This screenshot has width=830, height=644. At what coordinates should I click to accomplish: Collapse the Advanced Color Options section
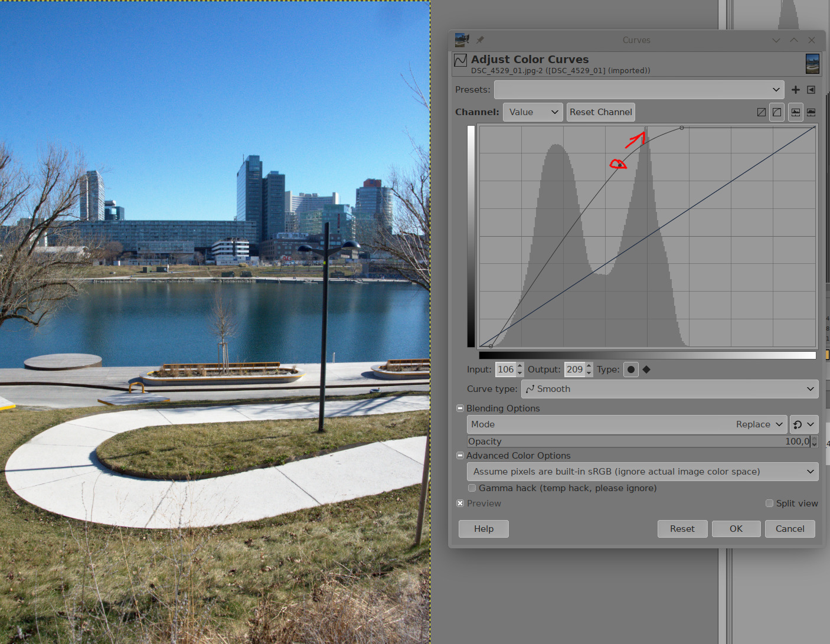coord(460,456)
